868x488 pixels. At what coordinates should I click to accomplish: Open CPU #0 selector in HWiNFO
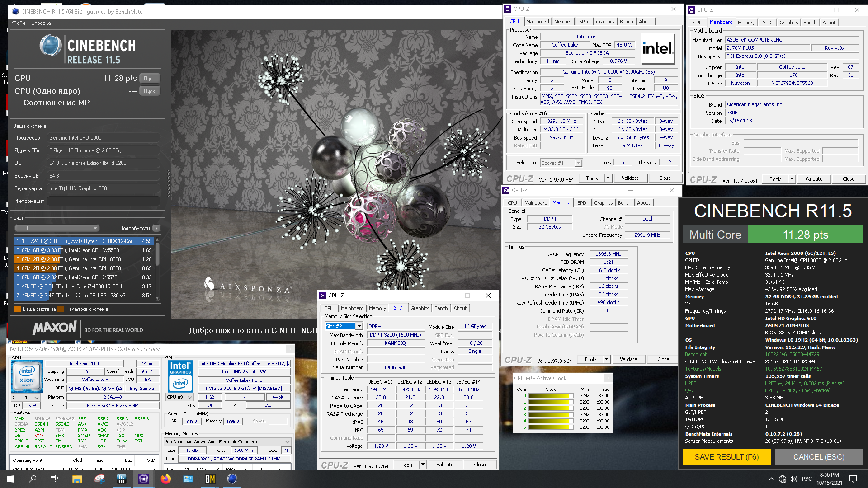pos(25,398)
